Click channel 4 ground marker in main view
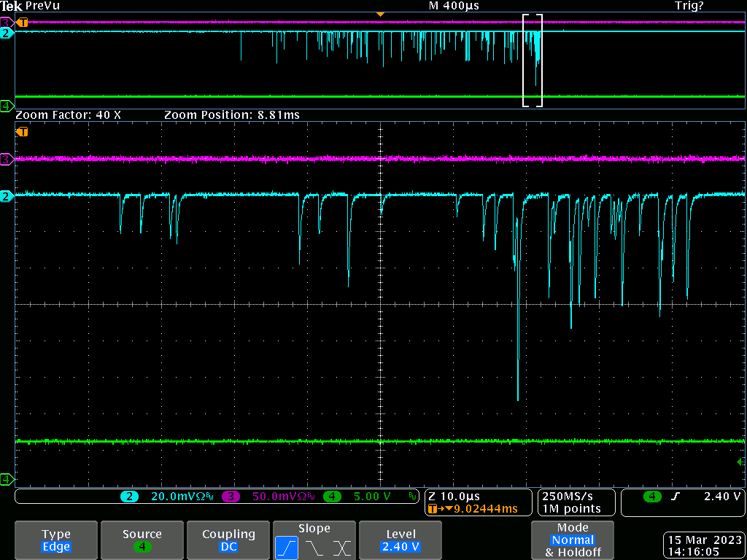747x560 pixels. point(7,479)
